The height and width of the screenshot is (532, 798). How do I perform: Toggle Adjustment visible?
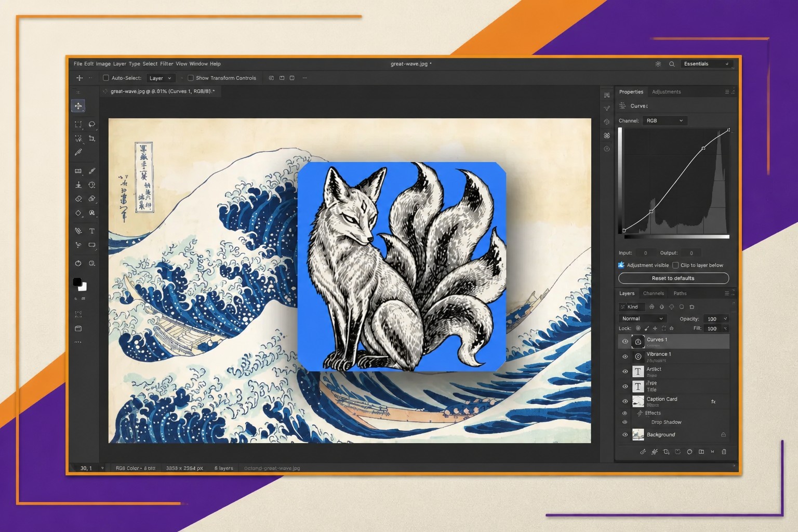(621, 265)
